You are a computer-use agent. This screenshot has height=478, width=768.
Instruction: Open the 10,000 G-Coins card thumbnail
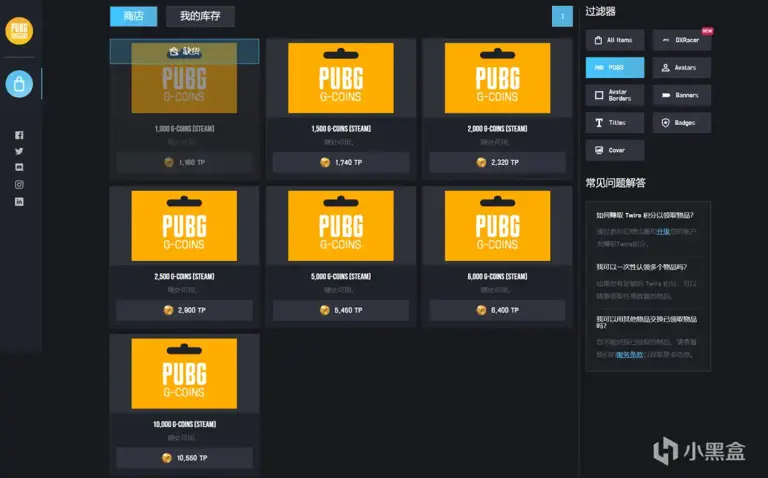coord(184,373)
